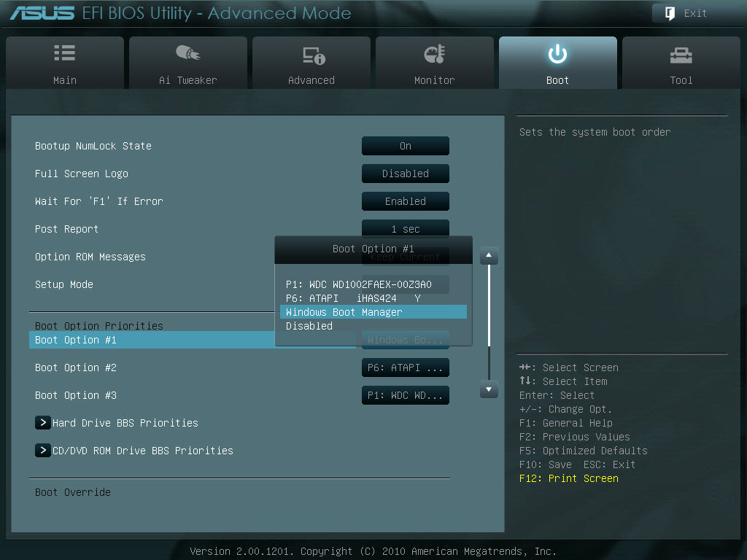The image size is (747, 560).
Task: Click the F12: Print Screen hint
Action: 569,478
